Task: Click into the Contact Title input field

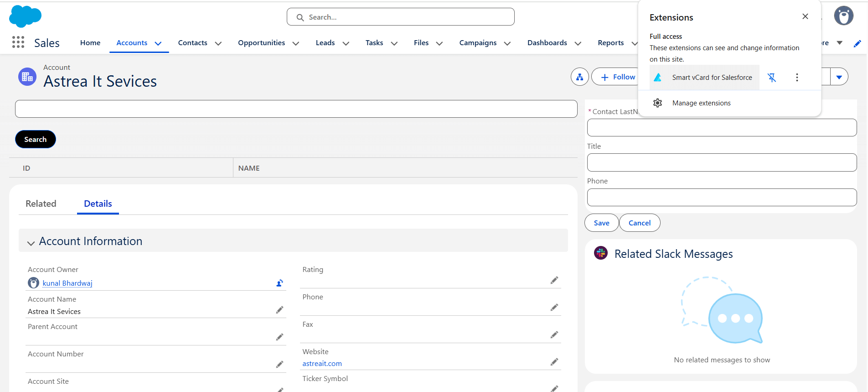Action: tap(722, 162)
